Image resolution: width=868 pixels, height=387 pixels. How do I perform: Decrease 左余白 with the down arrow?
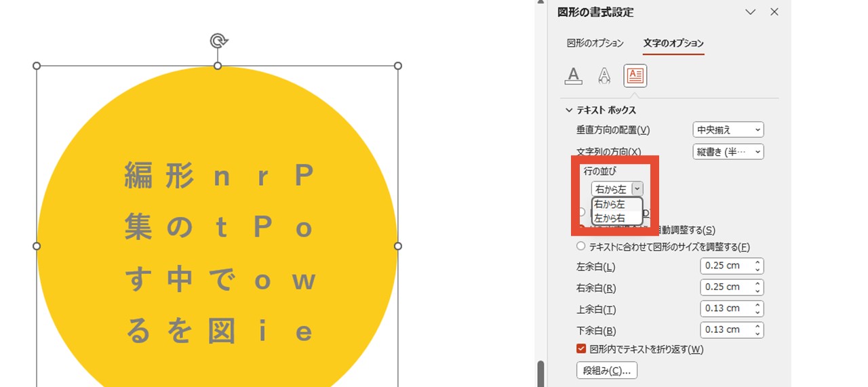[757, 270]
